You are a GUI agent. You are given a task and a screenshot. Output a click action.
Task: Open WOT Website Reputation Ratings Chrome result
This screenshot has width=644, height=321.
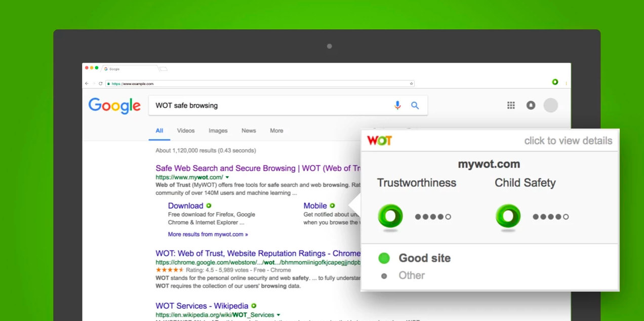tap(258, 253)
